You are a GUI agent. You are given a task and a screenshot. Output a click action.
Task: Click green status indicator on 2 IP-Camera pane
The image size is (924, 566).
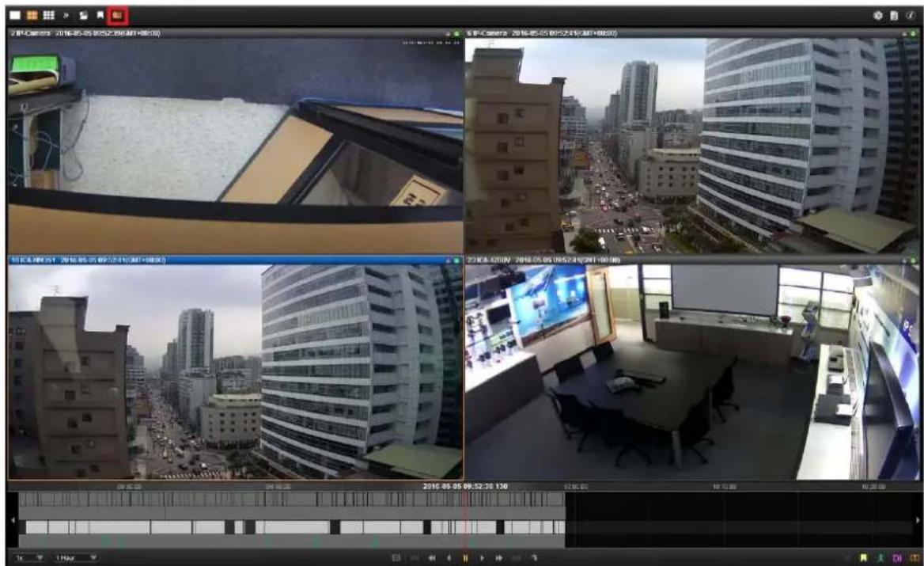click(456, 33)
